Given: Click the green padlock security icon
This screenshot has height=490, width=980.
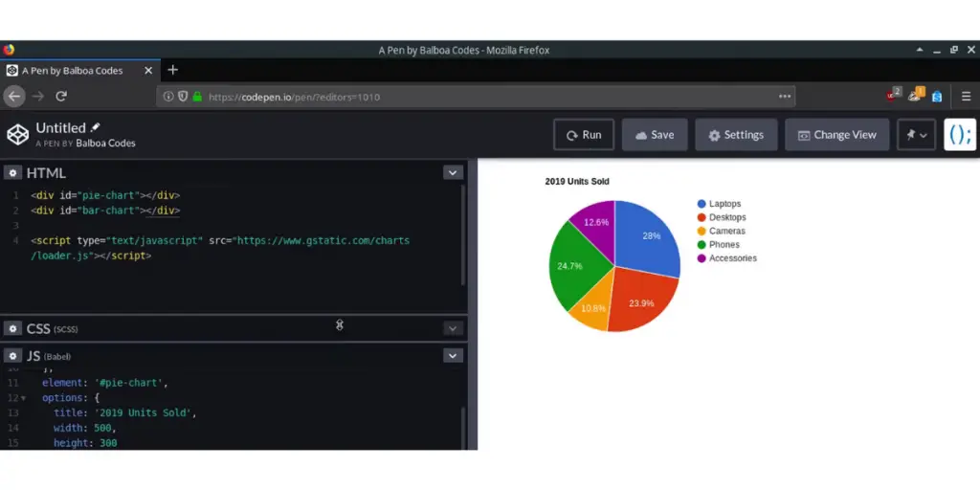Looking at the screenshot, I should tap(197, 97).
